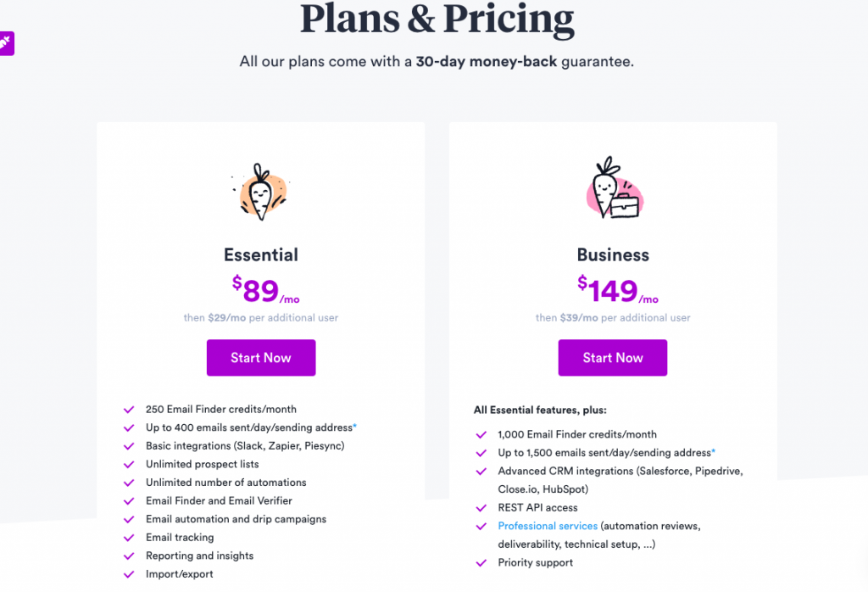
Task: Click the Business plan title
Action: [x=613, y=254]
